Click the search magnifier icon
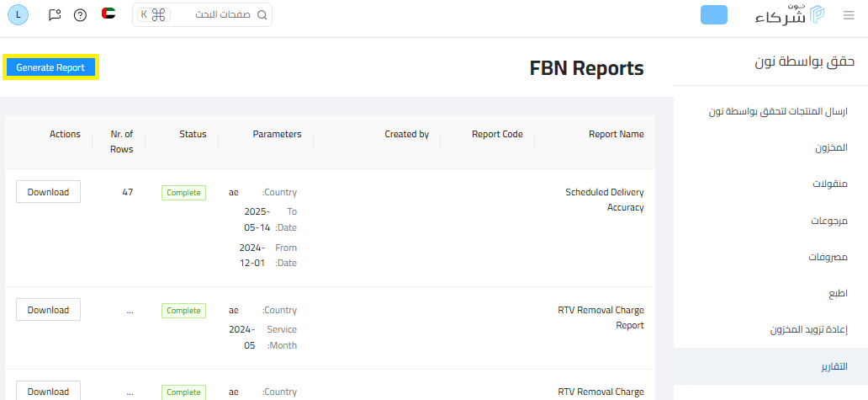Viewport: 868px width, 400px height. point(262,15)
